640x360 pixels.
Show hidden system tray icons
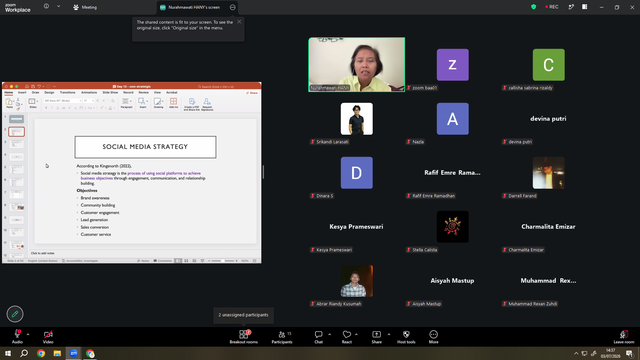[576, 353]
